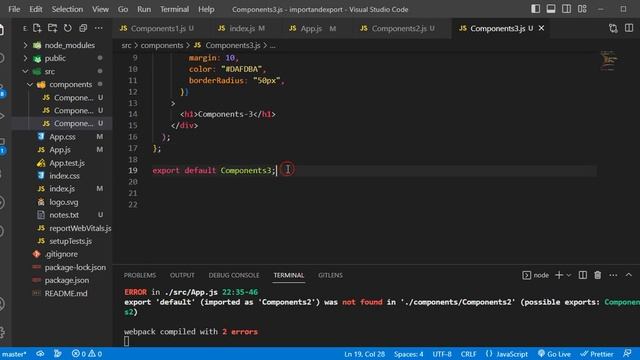This screenshot has height=360, width=640.
Task: Open the Terminal menu
Action: click(x=174, y=9)
